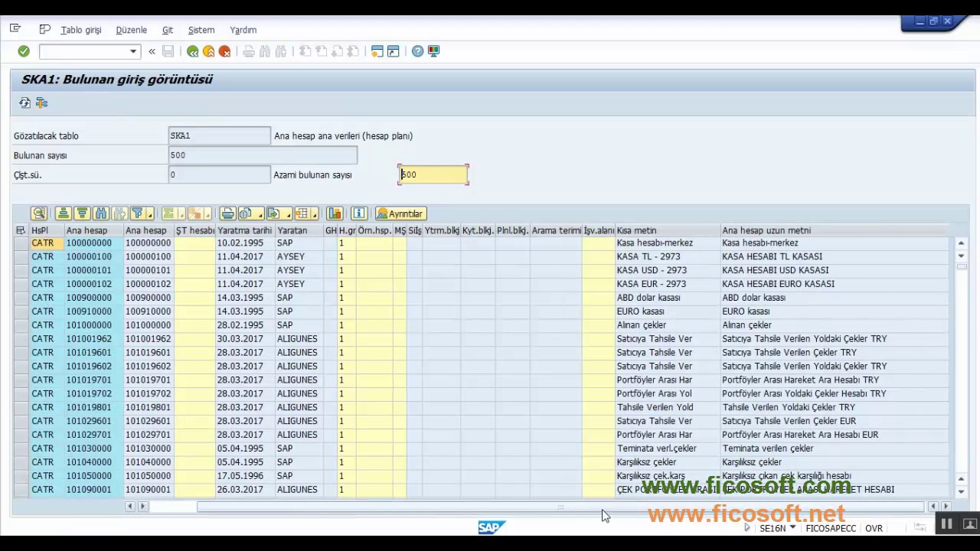Screen dimensions: 980x551
Task: Select the row selector for account 100000100
Action: 21,256
